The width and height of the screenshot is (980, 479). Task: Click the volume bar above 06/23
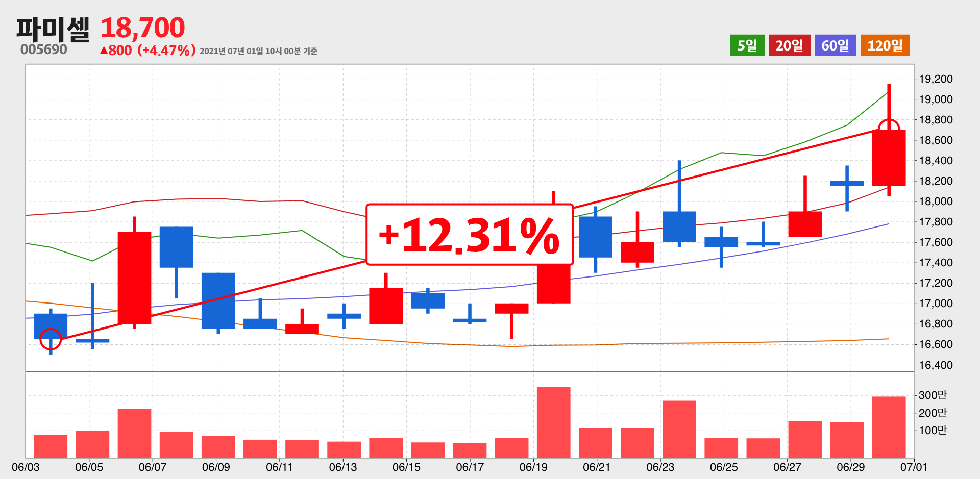pyautogui.click(x=679, y=429)
